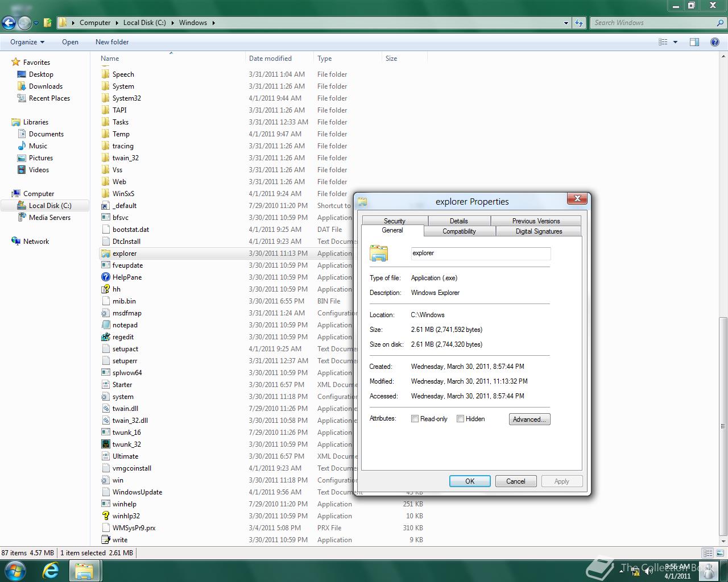Click the Windows Explorer taskbar button
This screenshot has height=582, width=728.
tap(85, 571)
